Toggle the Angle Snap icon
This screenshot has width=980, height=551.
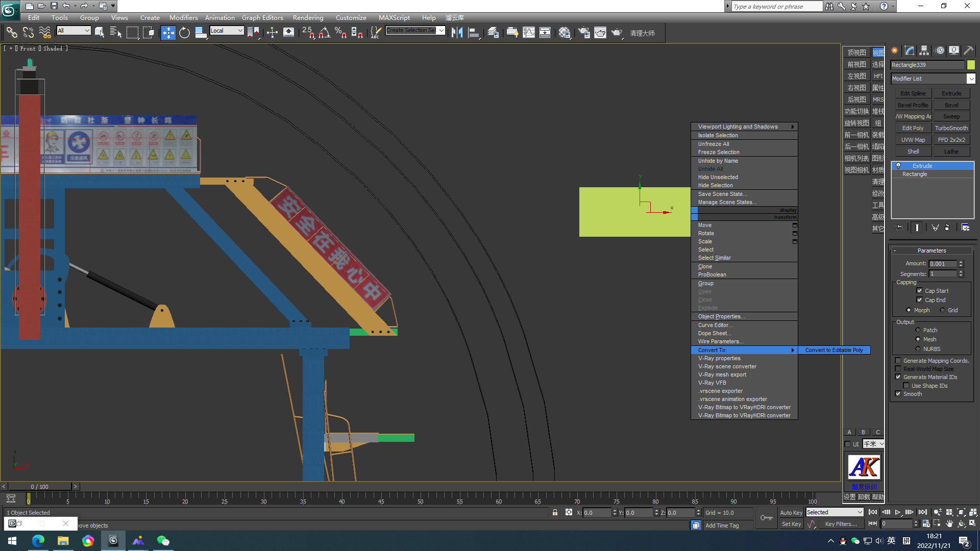(325, 33)
